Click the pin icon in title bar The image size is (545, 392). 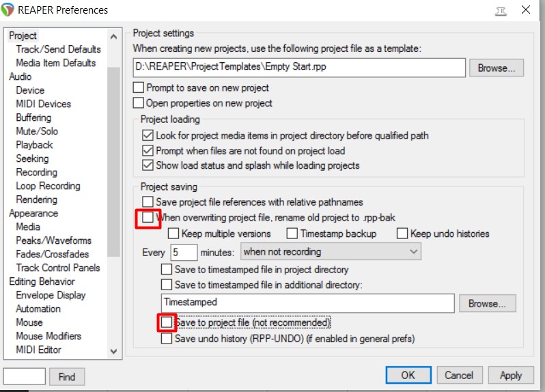point(501,10)
